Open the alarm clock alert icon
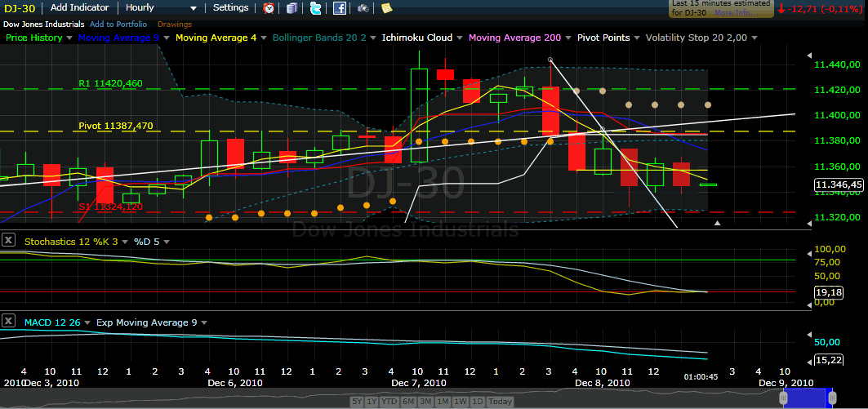 (x=269, y=7)
